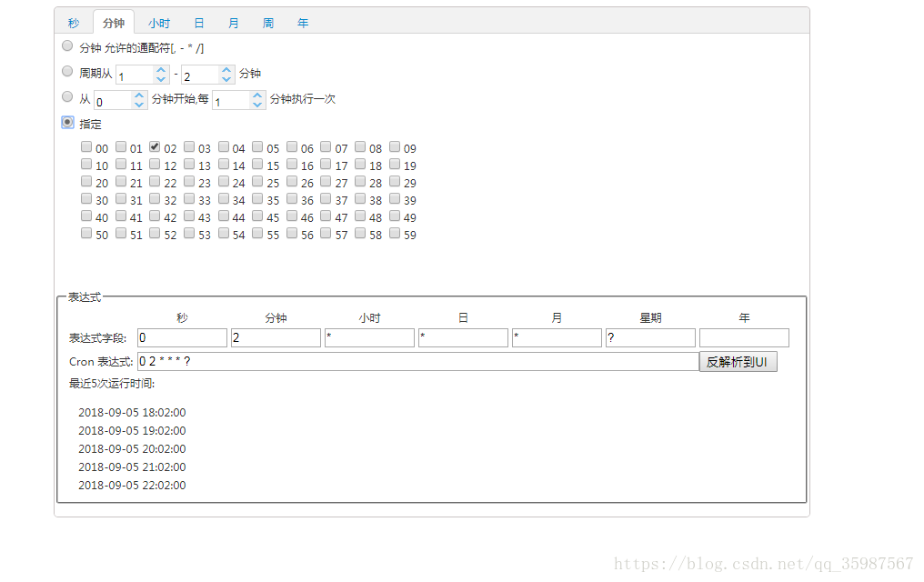
Task: Enable minute 19 checkbox
Action: pyautogui.click(x=395, y=164)
